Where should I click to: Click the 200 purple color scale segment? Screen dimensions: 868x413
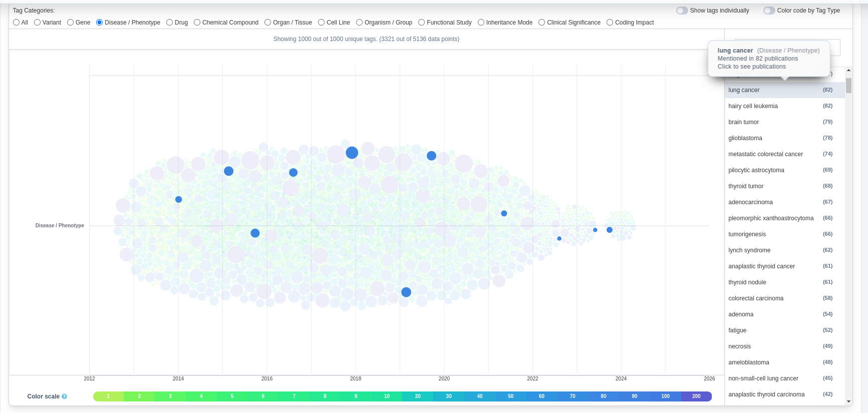(696, 396)
